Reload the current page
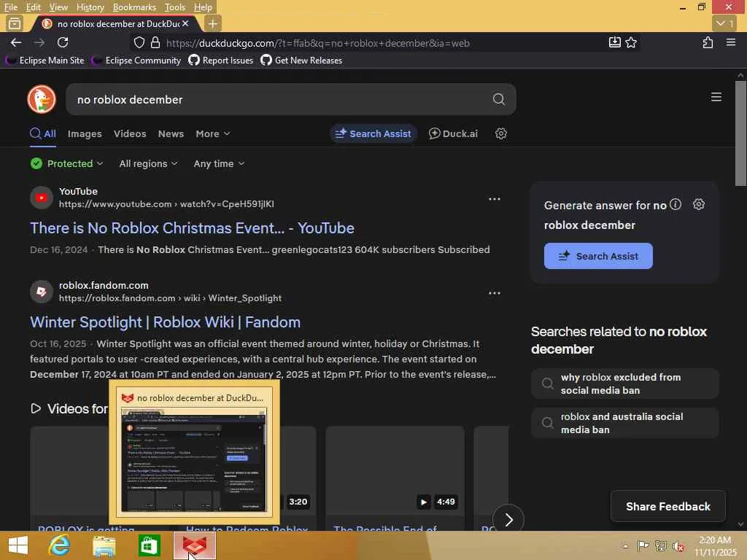 pyautogui.click(x=63, y=43)
